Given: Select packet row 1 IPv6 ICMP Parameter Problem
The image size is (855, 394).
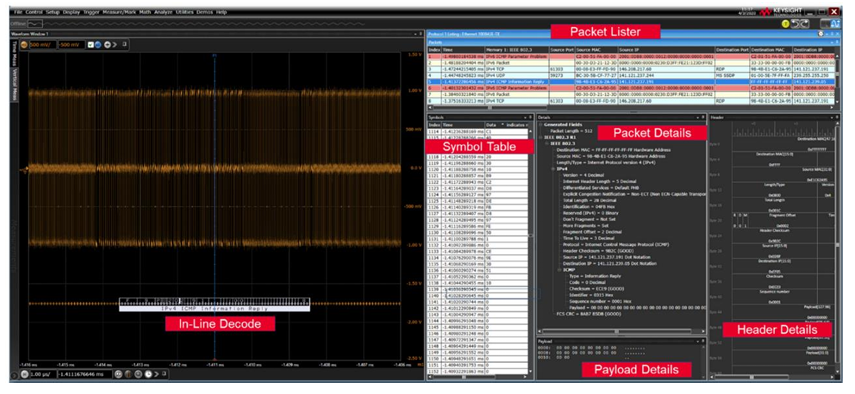Looking at the screenshot, I should [630, 56].
